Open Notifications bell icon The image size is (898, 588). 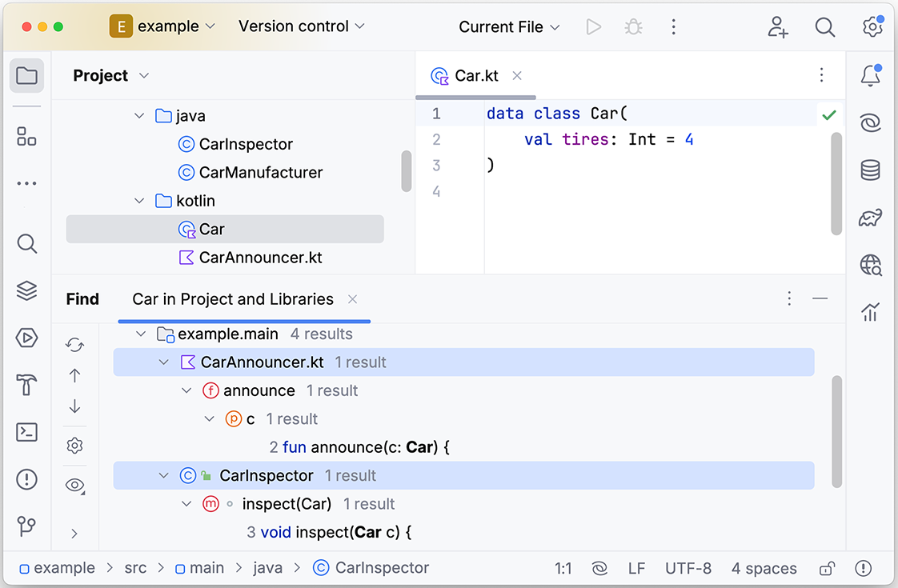pyautogui.click(x=870, y=75)
